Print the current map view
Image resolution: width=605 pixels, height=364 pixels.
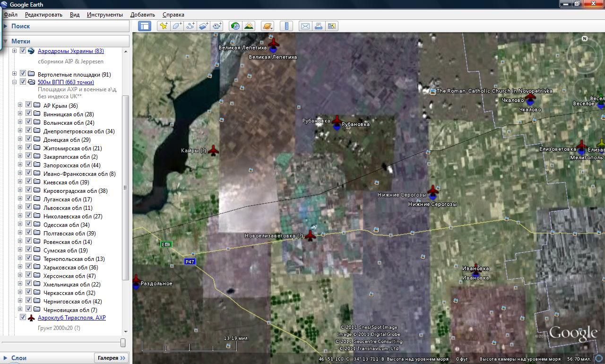point(318,26)
